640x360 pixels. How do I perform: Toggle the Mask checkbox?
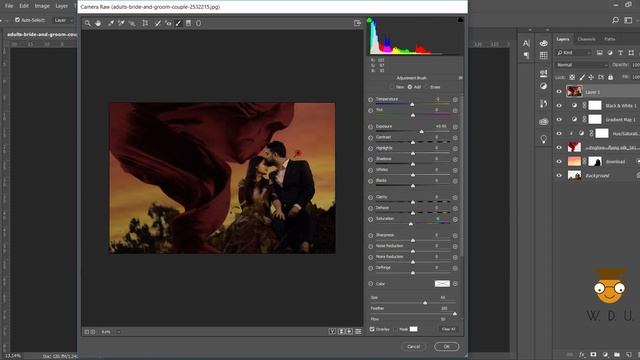point(396,329)
